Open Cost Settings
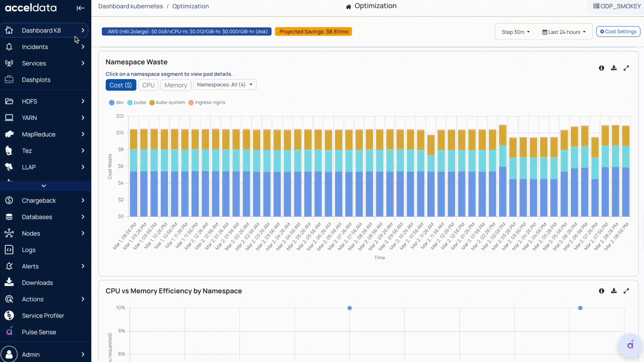The image size is (644, 362). 618,32
